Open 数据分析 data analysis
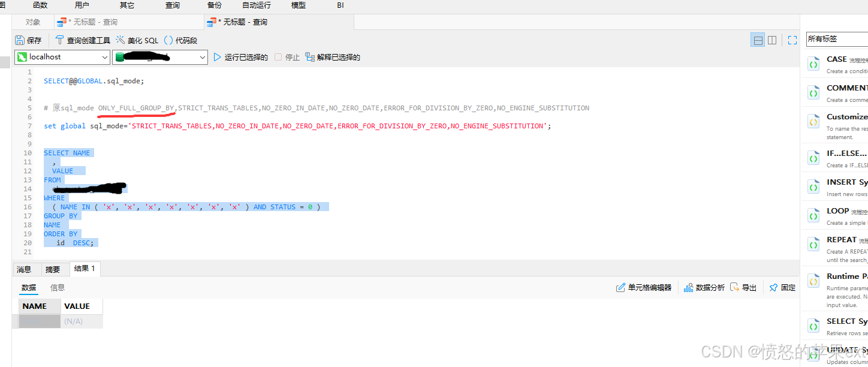 [x=704, y=288]
